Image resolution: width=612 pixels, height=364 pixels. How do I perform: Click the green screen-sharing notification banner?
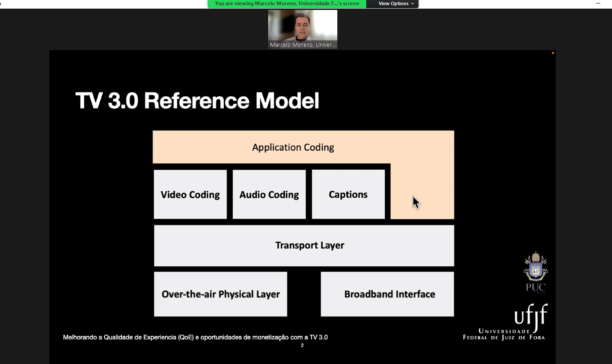[x=287, y=3]
